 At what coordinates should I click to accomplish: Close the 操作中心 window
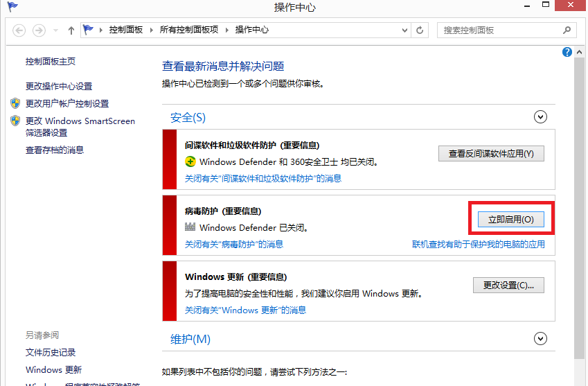pyautogui.click(x=571, y=6)
